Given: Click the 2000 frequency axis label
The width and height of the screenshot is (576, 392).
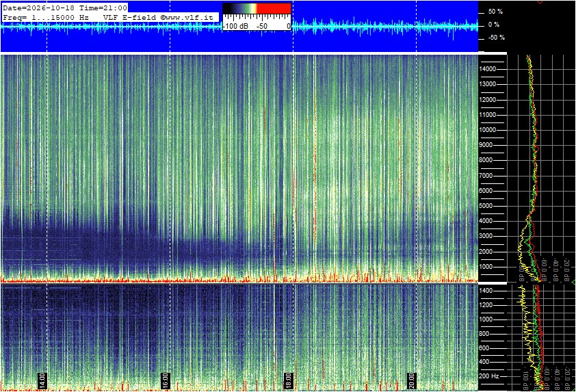Looking at the screenshot, I should coord(487,252).
